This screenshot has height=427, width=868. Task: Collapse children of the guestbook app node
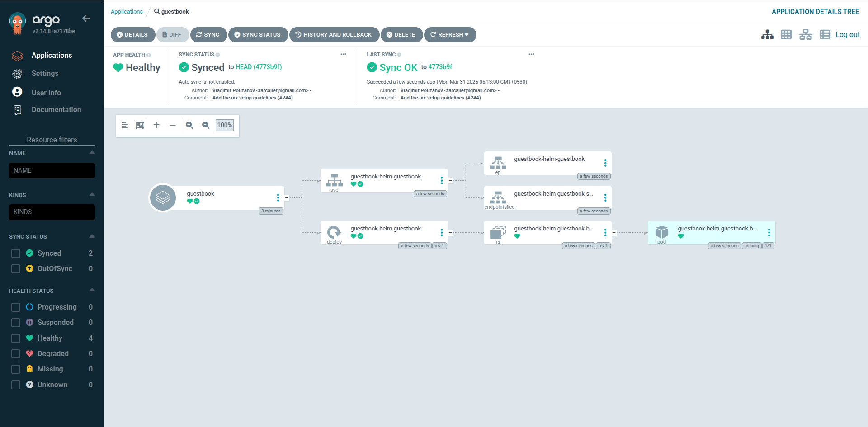[x=287, y=197]
